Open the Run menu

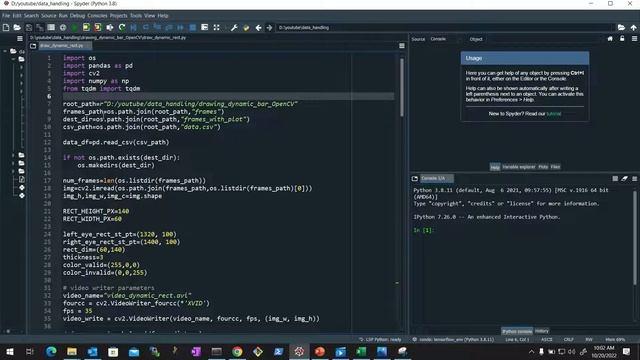click(x=63, y=16)
